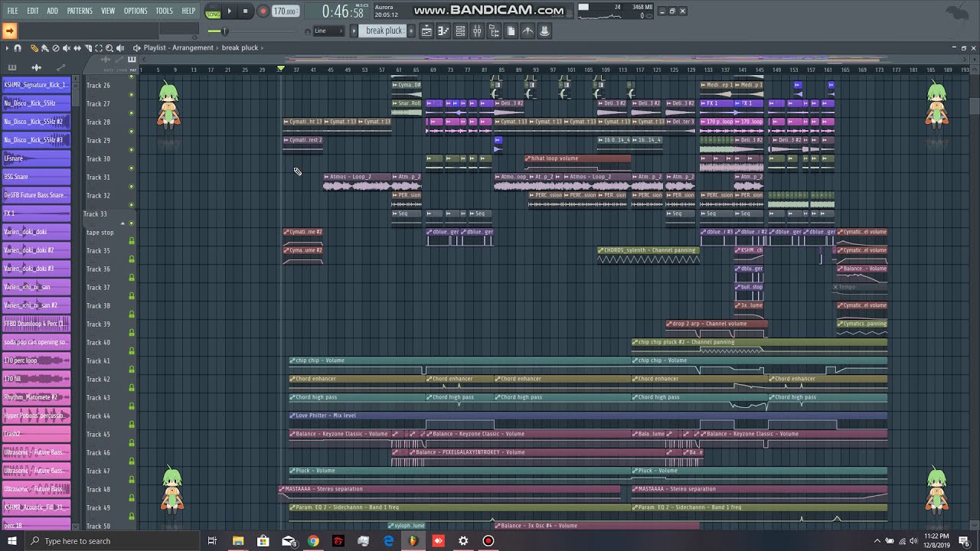
Task: Open Windows Settings gear from the taskbar
Action: click(463, 541)
